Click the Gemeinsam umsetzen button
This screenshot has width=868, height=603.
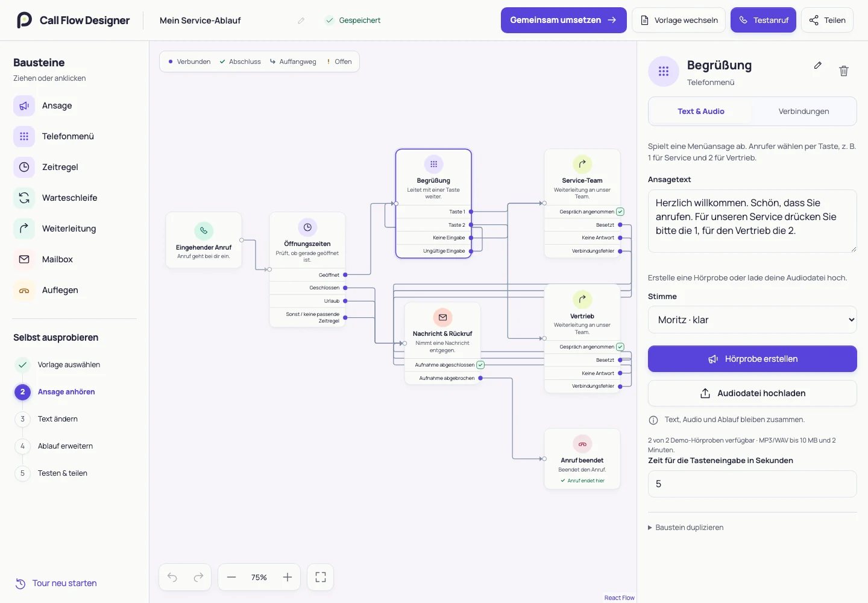click(x=564, y=20)
